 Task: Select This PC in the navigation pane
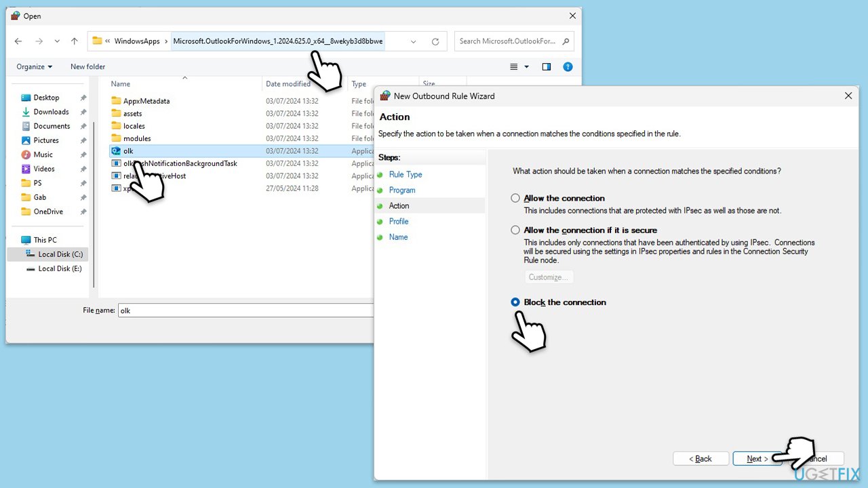point(45,240)
